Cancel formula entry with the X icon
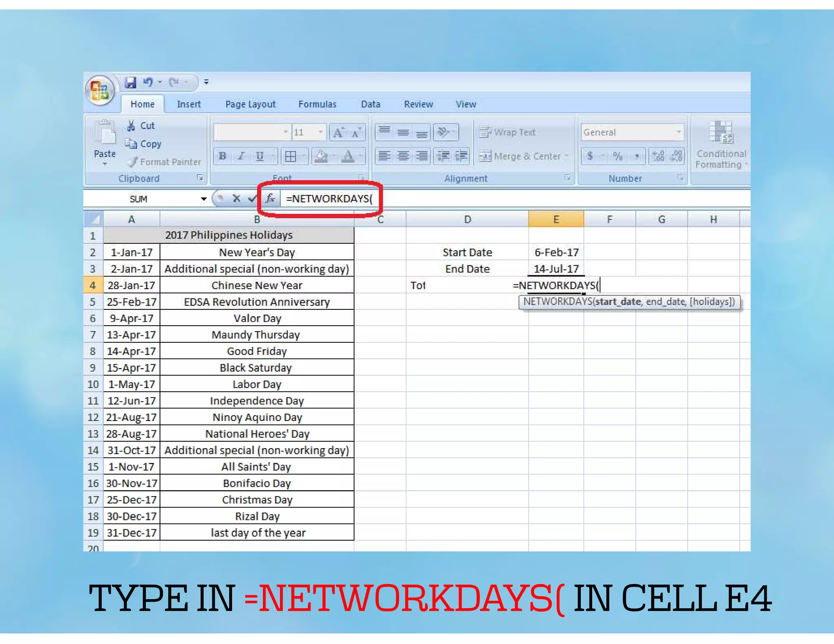The width and height of the screenshot is (834, 644). (x=236, y=198)
